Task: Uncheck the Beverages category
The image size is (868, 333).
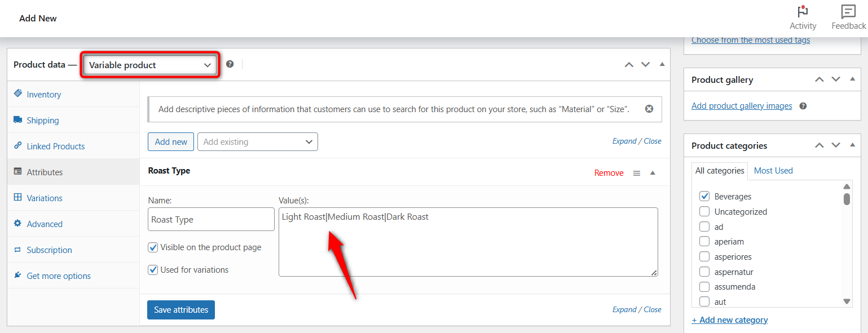Action: point(704,196)
